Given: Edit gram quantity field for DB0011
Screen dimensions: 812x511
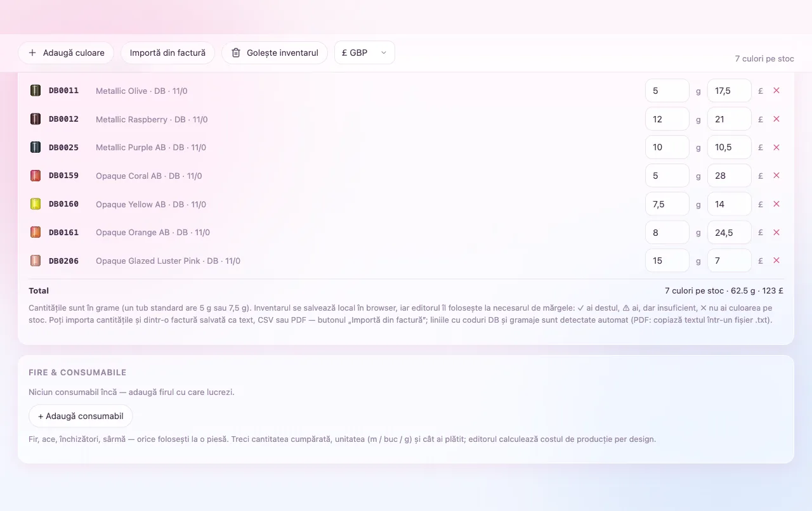Looking at the screenshot, I should pos(667,91).
